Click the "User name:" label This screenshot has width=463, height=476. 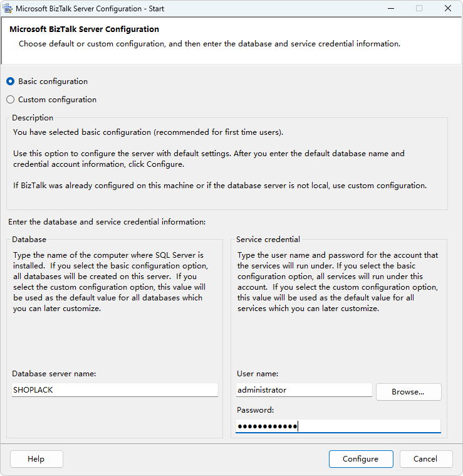coord(258,374)
